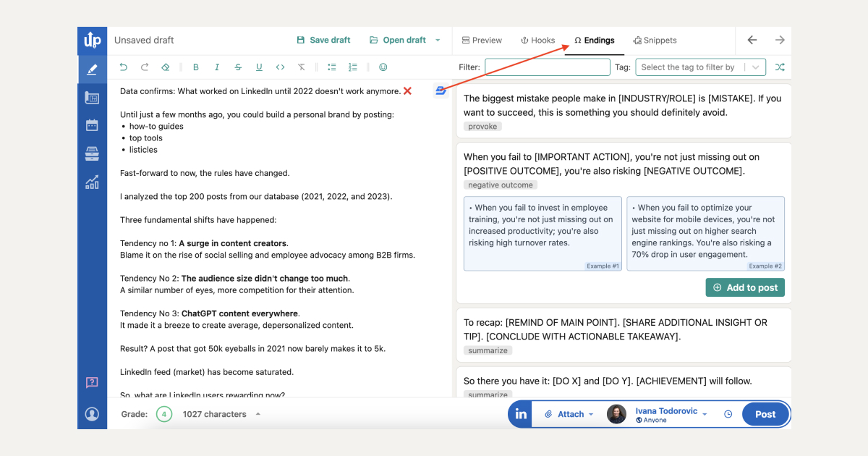The height and width of the screenshot is (456, 868).
Task: Click the Add to post button
Action: 745,287
